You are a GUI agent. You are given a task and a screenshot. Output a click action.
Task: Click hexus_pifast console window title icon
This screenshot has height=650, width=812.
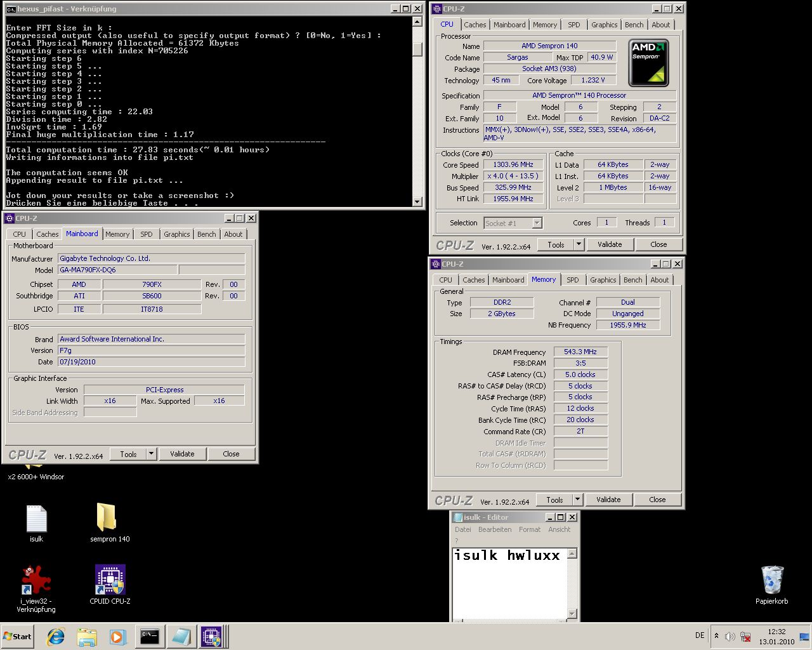[11, 9]
